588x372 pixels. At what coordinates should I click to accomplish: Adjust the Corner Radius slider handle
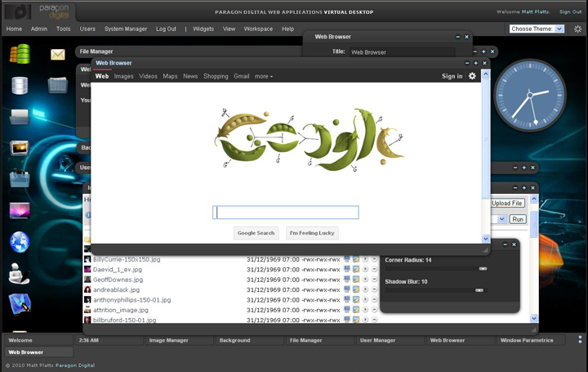point(483,269)
